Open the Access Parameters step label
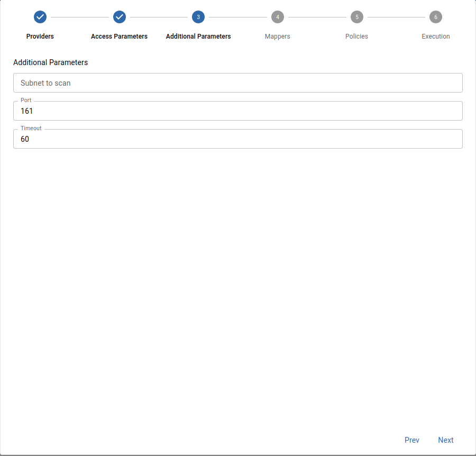 point(119,37)
